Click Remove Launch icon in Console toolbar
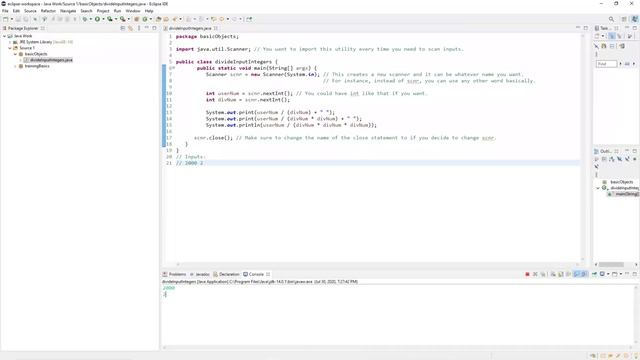This screenshot has width=640, height=360. point(535,274)
